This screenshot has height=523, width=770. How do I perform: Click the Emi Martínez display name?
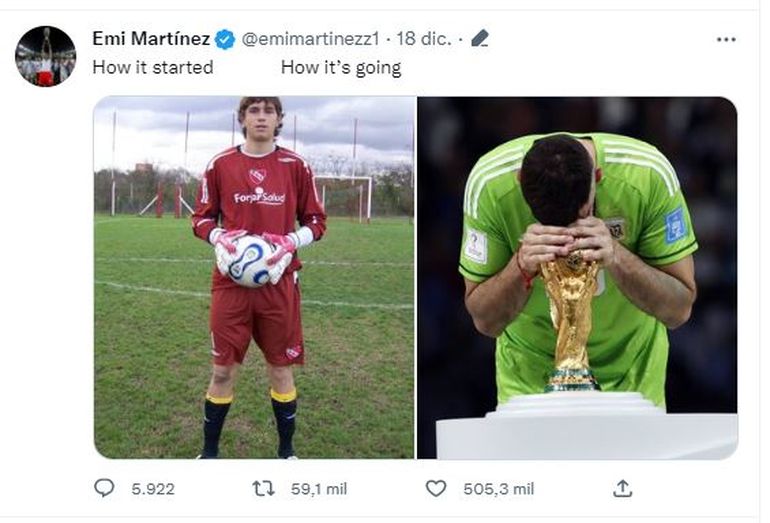pos(150,39)
